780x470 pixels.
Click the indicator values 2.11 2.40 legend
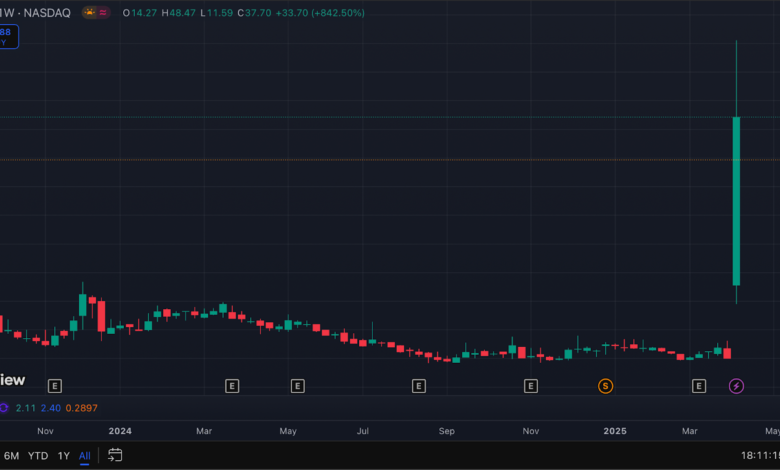coord(42,408)
